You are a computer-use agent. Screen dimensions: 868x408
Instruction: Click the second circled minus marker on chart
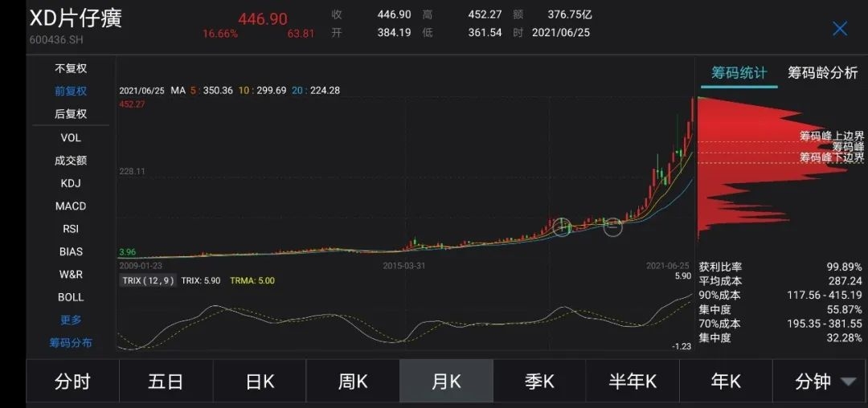pyautogui.click(x=612, y=226)
